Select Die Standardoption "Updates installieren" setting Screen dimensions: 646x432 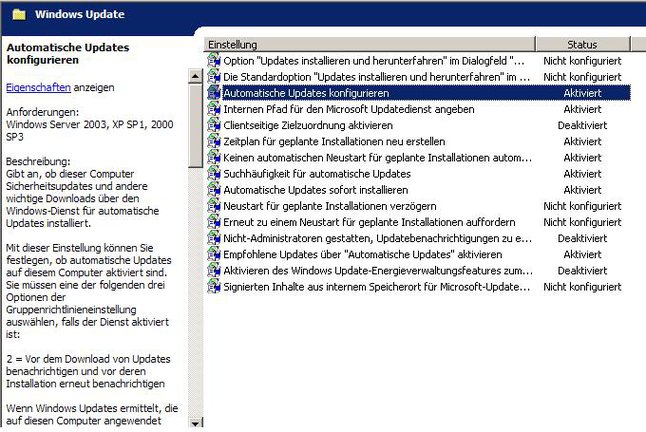coord(377,77)
